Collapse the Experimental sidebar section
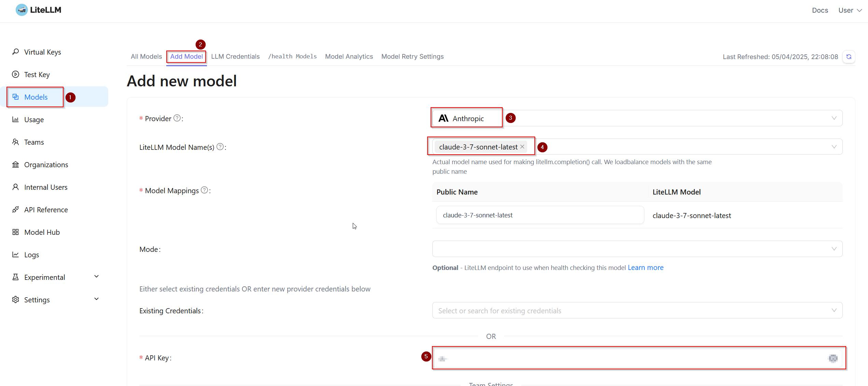This screenshot has width=868, height=386. click(x=96, y=276)
